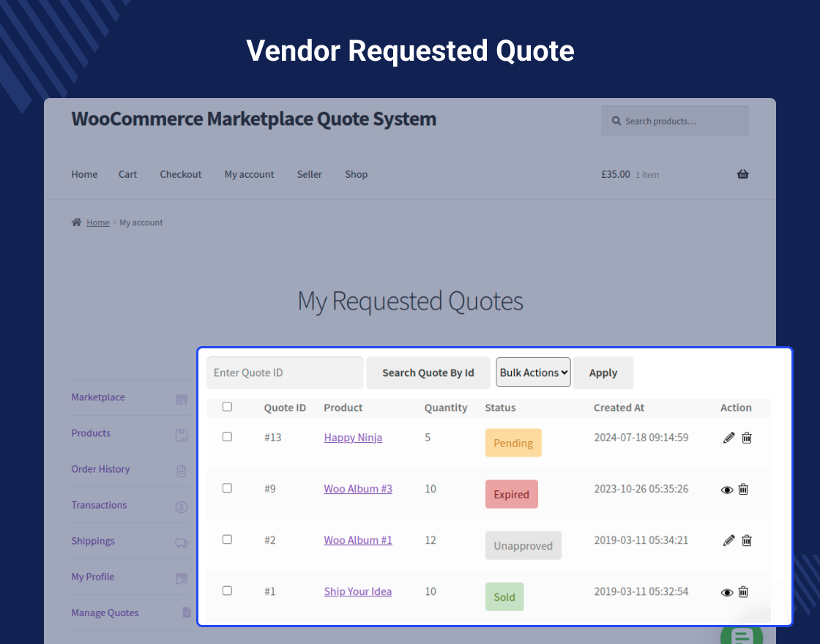Open Manage Quotes in the sidebar
This screenshot has width=820, height=644.
[x=105, y=613]
